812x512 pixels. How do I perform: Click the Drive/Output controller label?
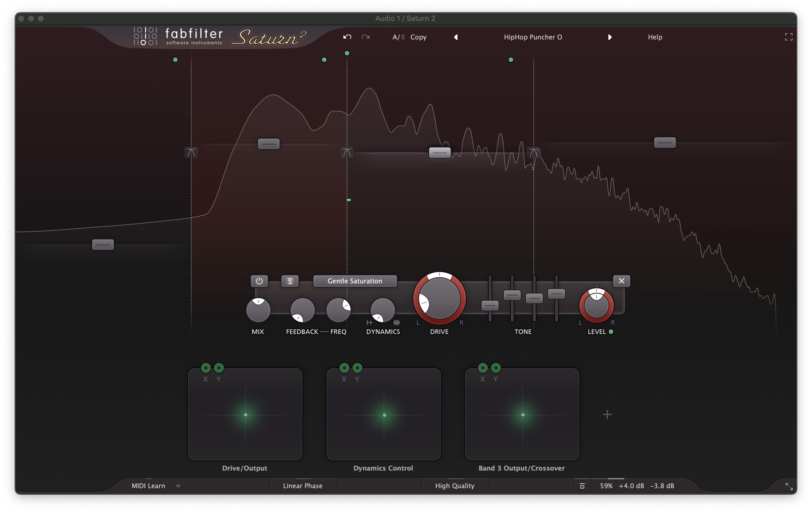(245, 468)
